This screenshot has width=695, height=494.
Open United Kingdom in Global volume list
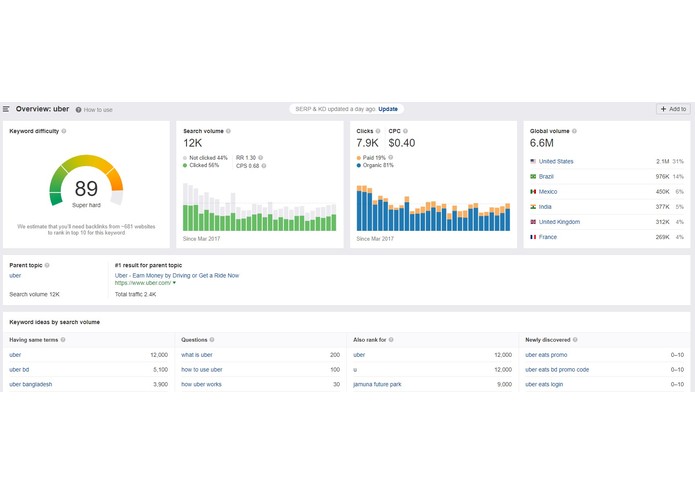click(x=559, y=222)
